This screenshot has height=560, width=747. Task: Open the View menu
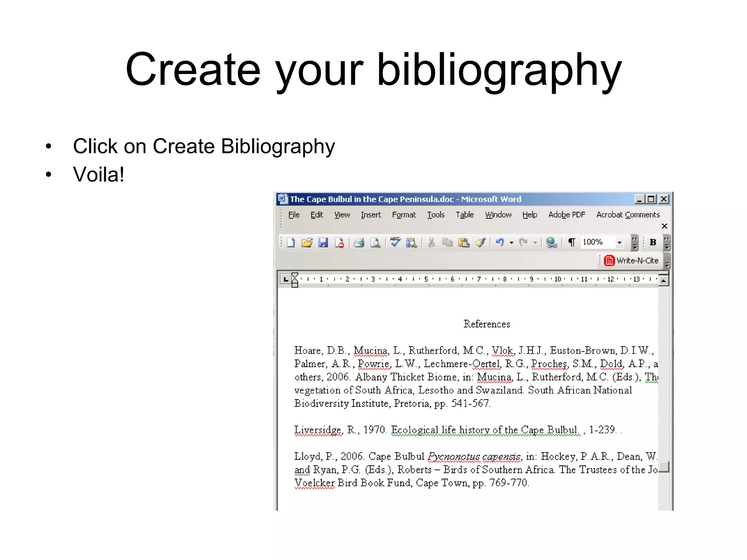342,215
